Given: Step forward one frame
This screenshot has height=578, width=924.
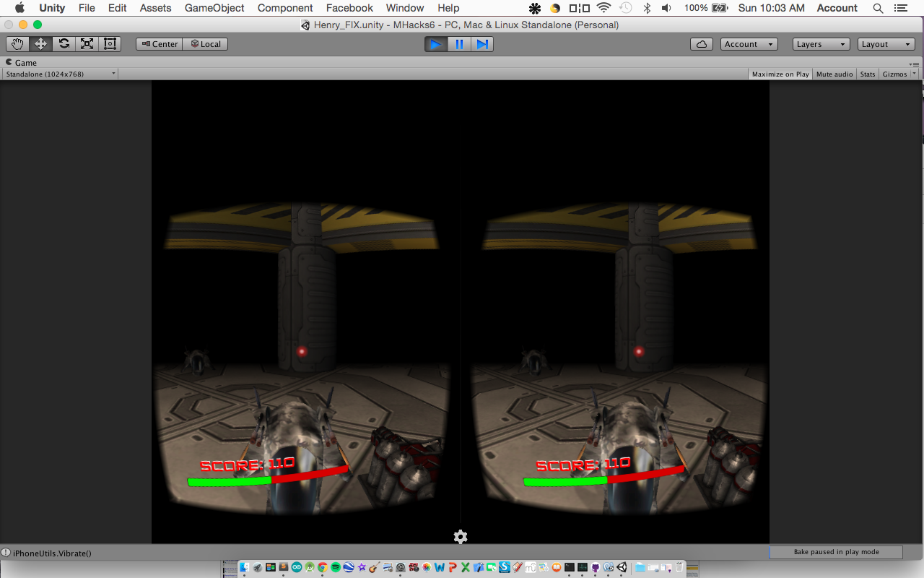Looking at the screenshot, I should tap(482, 44).
